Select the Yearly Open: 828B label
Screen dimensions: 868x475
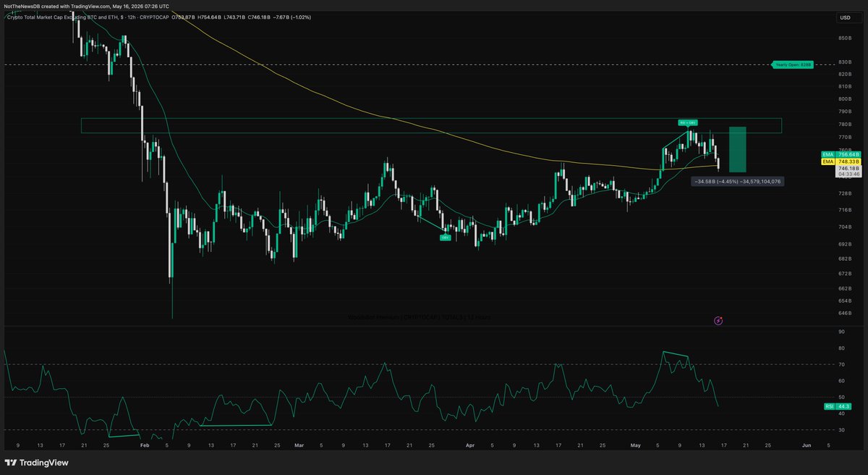click(794, 64)
